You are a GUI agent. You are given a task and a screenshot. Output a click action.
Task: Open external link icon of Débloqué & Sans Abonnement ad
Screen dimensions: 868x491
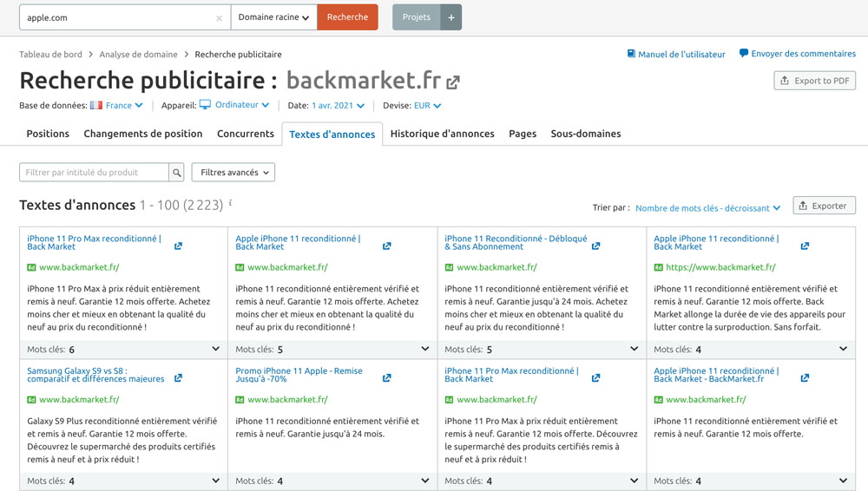click(595, 245)
